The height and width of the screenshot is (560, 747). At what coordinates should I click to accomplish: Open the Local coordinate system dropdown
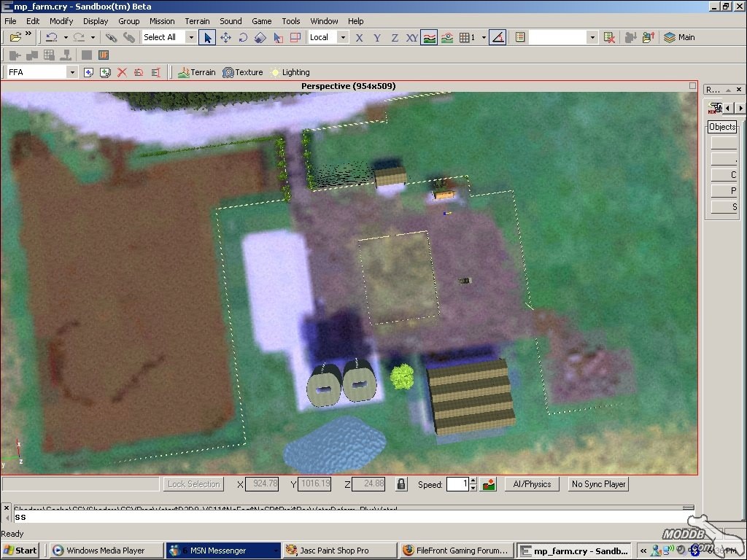[x=342, y=37]
